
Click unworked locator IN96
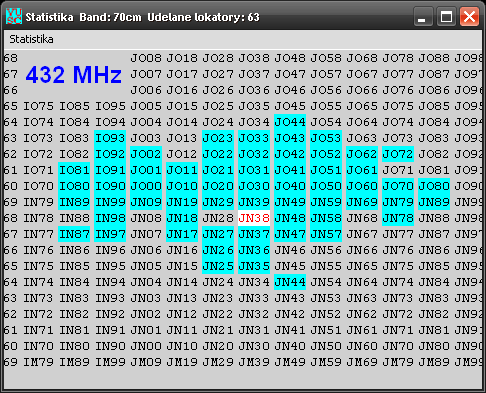(x=110, y=250)
